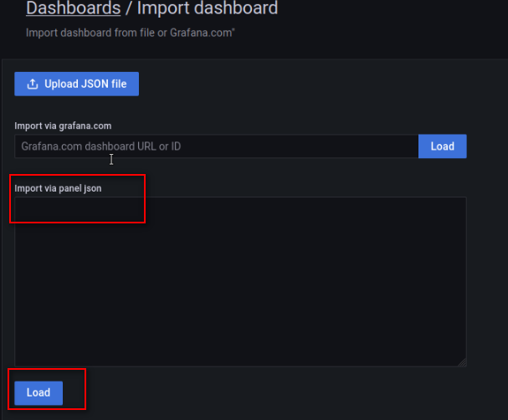Click the subtitle describing import from file

pos(130,33)
